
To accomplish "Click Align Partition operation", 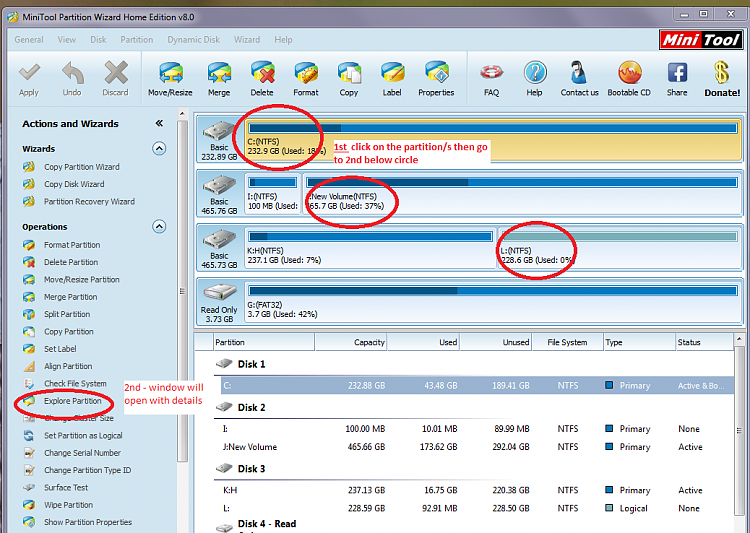I will [x=68, y=366].
